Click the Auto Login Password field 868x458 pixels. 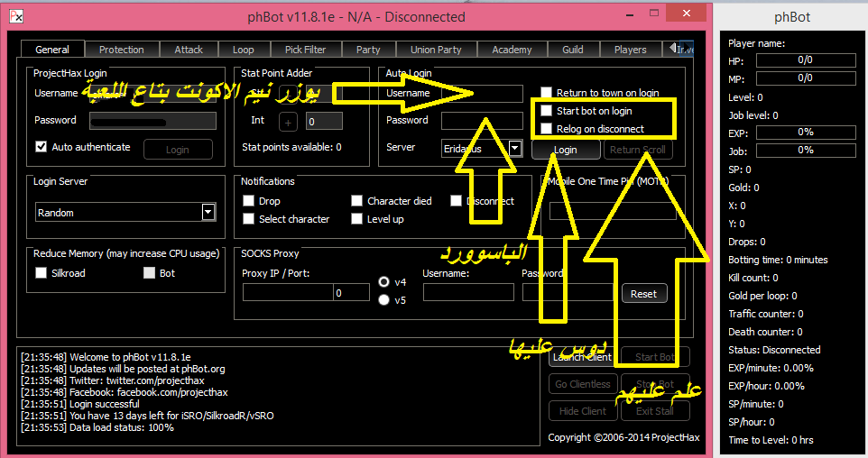click(482, 121)
